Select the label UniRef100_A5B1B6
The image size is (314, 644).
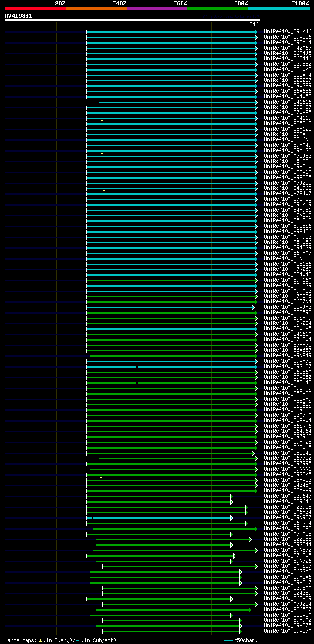click(288, 264)
